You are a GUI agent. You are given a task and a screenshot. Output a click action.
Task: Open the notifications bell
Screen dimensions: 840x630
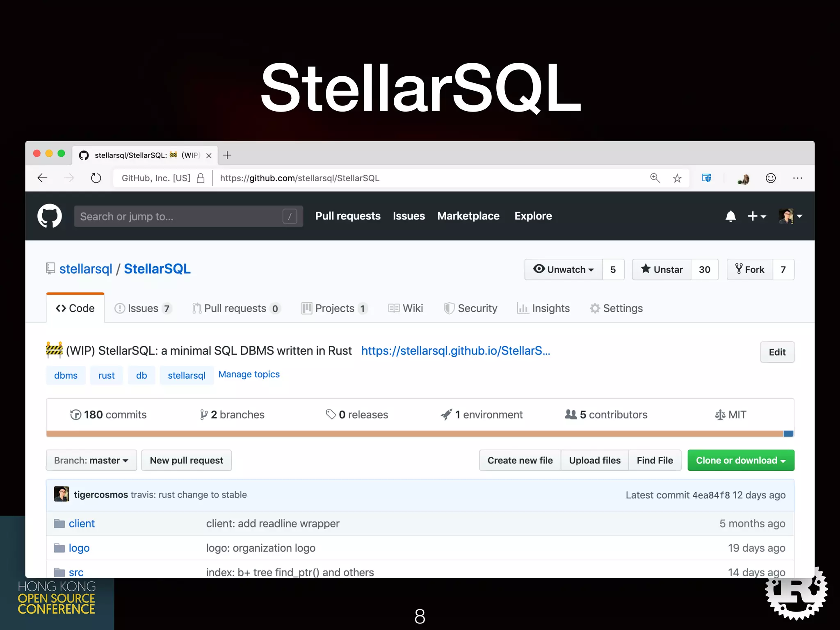point(730,216)
